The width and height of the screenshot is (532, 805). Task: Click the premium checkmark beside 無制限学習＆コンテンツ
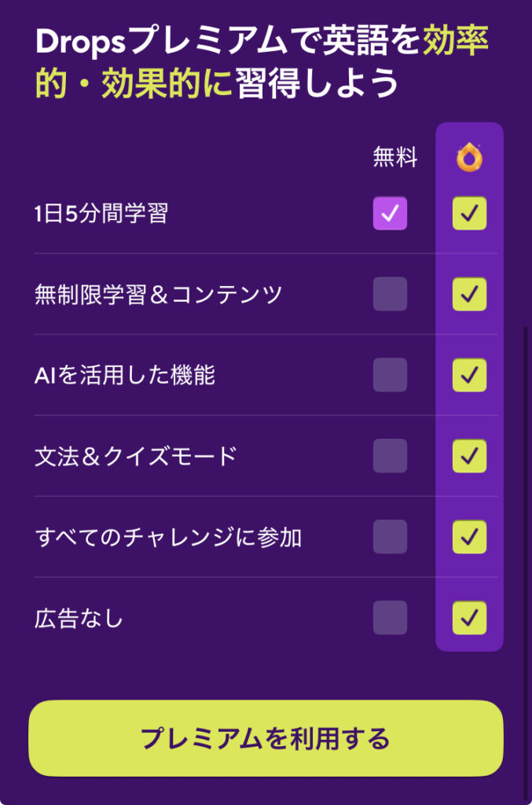coord(468,294)
